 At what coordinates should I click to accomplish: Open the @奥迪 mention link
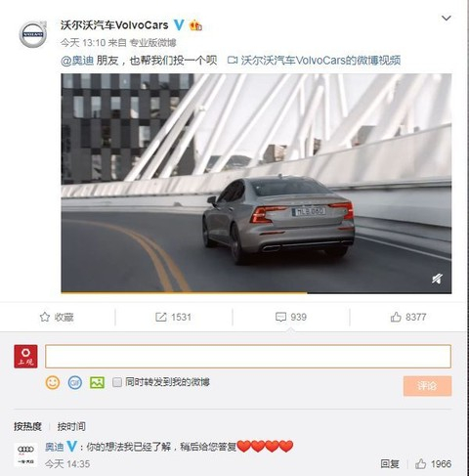pyautogui.click(x=77, y=61)
